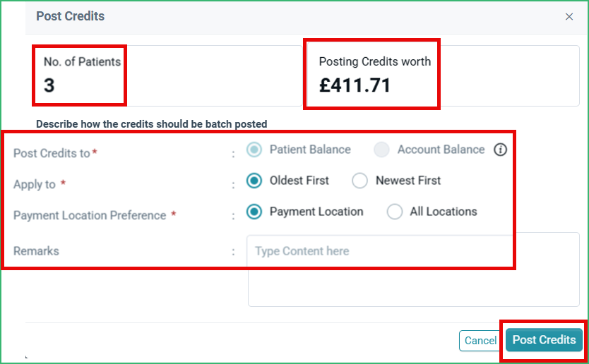
Task: Select the Patient Balance radio button
Action: coord(254,150)
